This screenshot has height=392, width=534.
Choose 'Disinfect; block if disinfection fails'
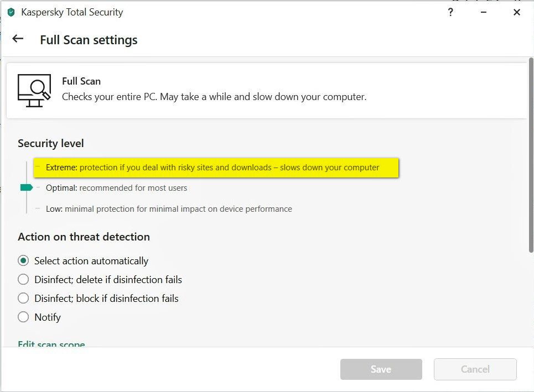[x=23, y=298]
